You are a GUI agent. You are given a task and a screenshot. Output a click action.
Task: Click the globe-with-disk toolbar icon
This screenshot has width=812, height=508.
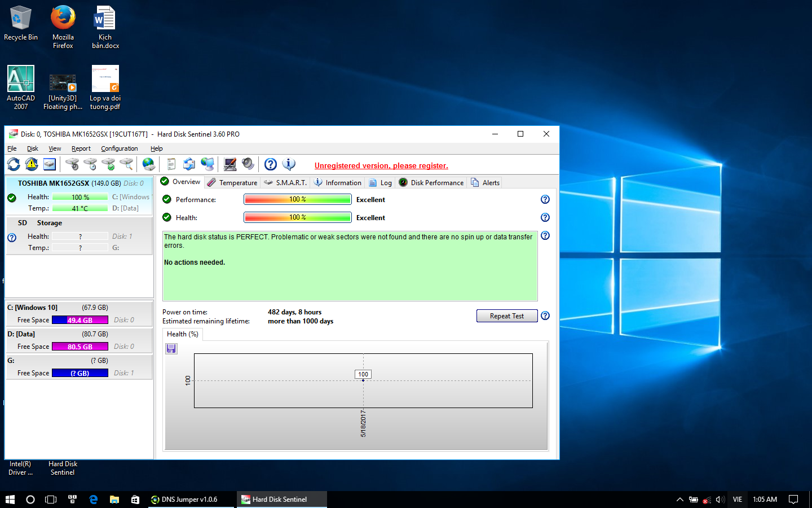click(148, 164)
